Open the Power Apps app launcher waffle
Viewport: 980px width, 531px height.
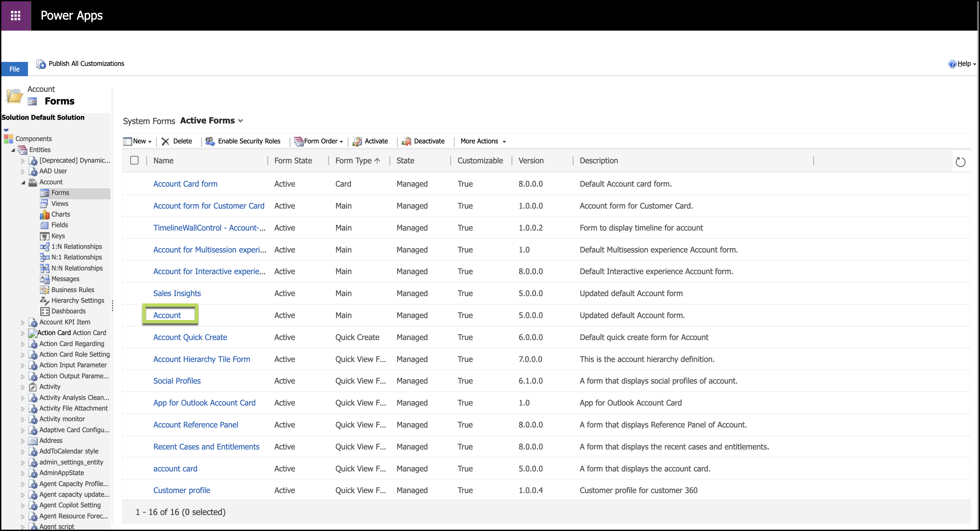(16, 15)
